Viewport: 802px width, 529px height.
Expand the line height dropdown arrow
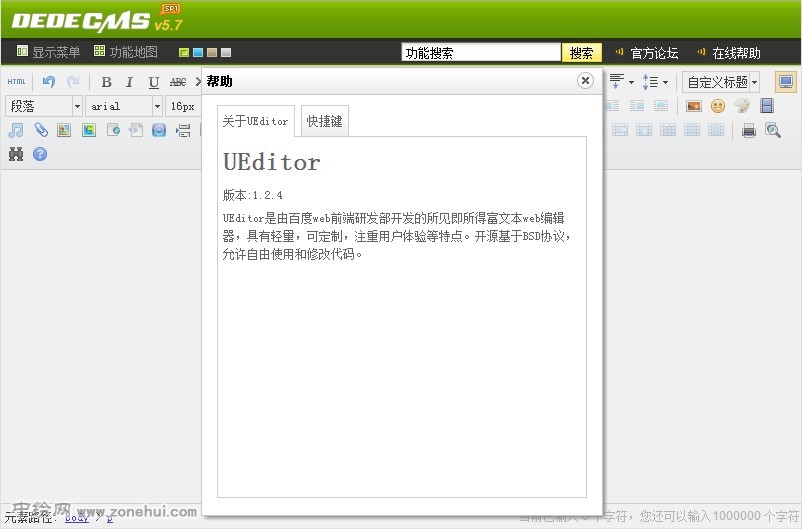pos(665,82)
